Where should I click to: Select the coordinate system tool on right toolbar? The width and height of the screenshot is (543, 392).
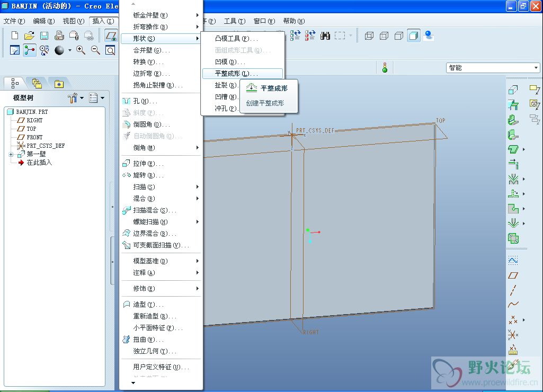click(513, 335)
